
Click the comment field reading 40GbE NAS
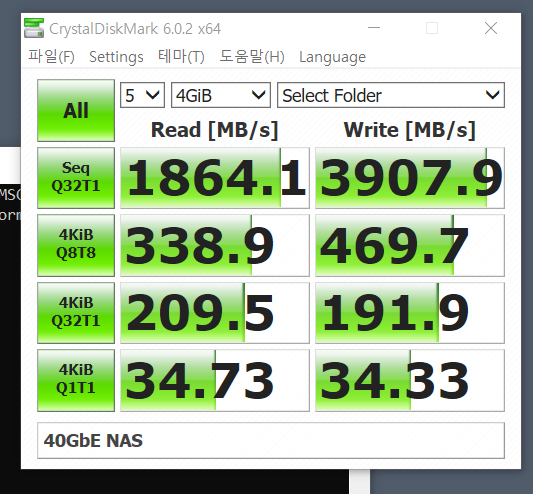coord(271,441)
